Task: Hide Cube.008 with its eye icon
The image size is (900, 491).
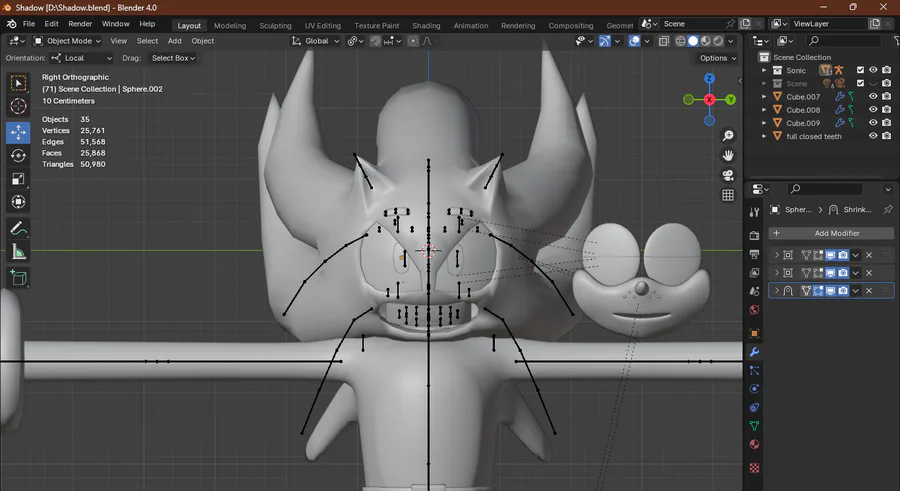Action: pyautogui.click(x=873, y=110)
